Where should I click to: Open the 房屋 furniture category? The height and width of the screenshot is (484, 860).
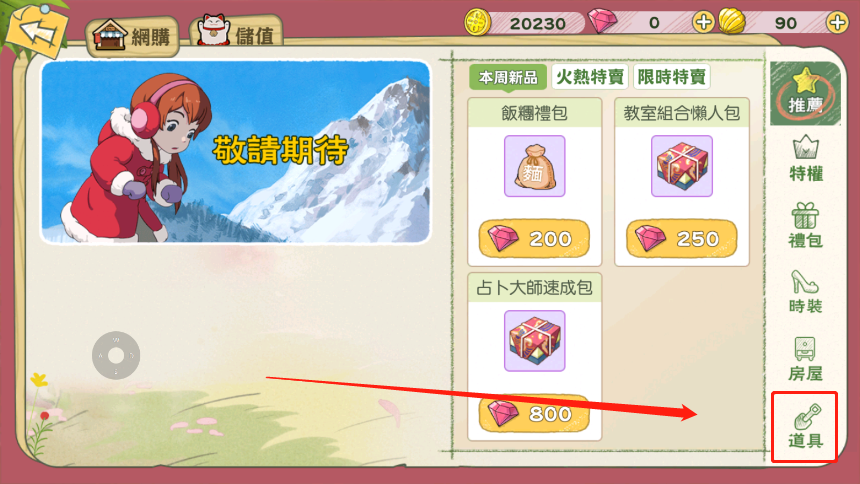805,359
